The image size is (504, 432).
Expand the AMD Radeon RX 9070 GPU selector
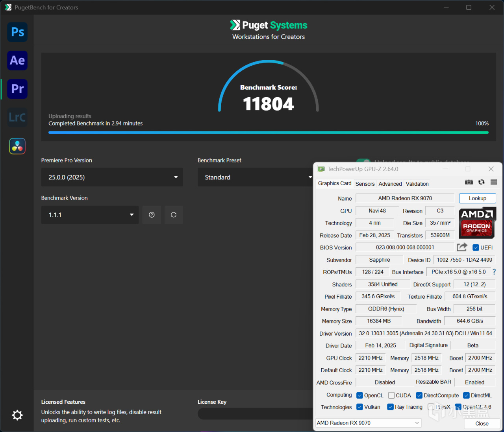[x=368, y=423]
